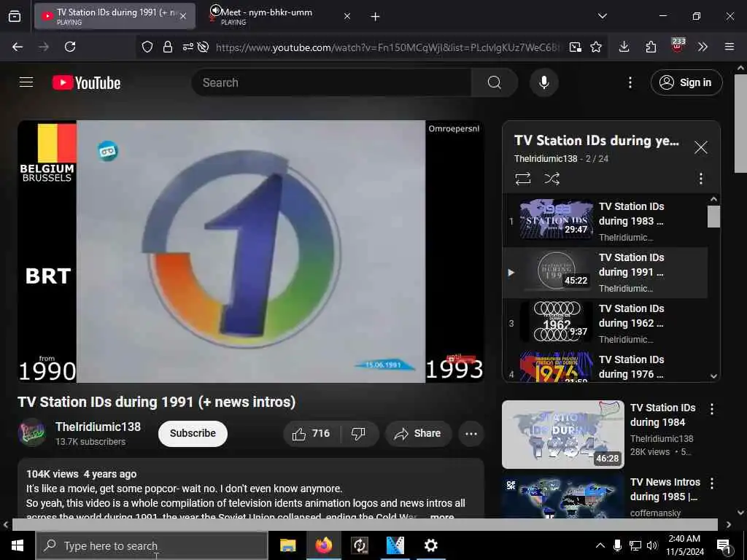Image resolution: width=747 pixels, height=560 pixels.
Task: Toggle playlist loop
Action: (522, 179)
